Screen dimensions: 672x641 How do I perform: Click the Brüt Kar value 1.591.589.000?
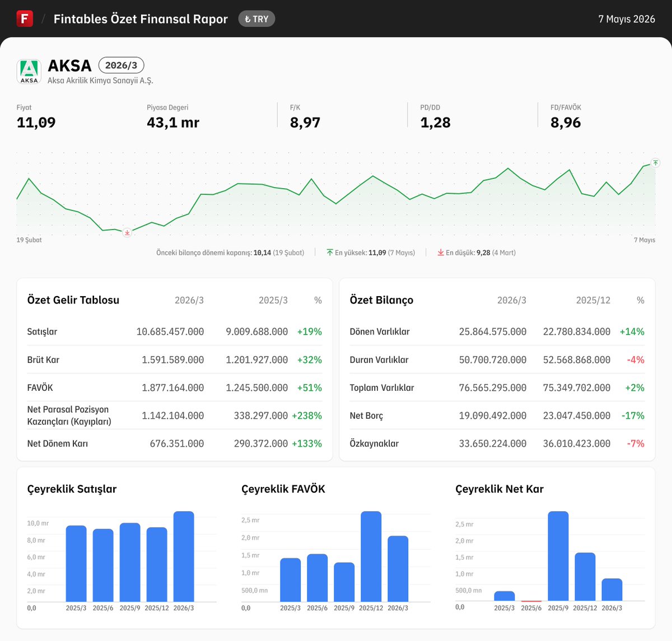[173, 360]
